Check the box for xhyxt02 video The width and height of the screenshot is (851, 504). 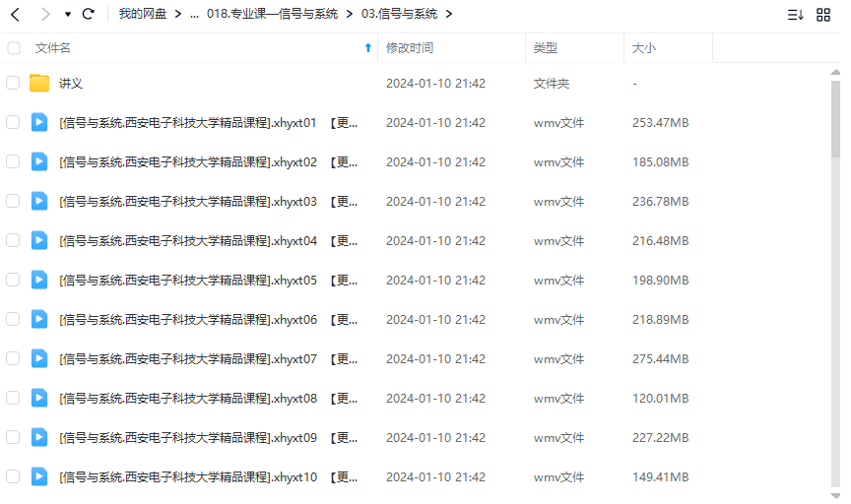[13, 161]
